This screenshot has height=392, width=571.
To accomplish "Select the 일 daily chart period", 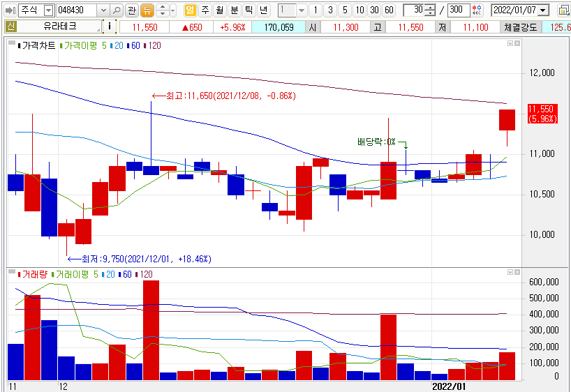I will click(x=190, y=10).
